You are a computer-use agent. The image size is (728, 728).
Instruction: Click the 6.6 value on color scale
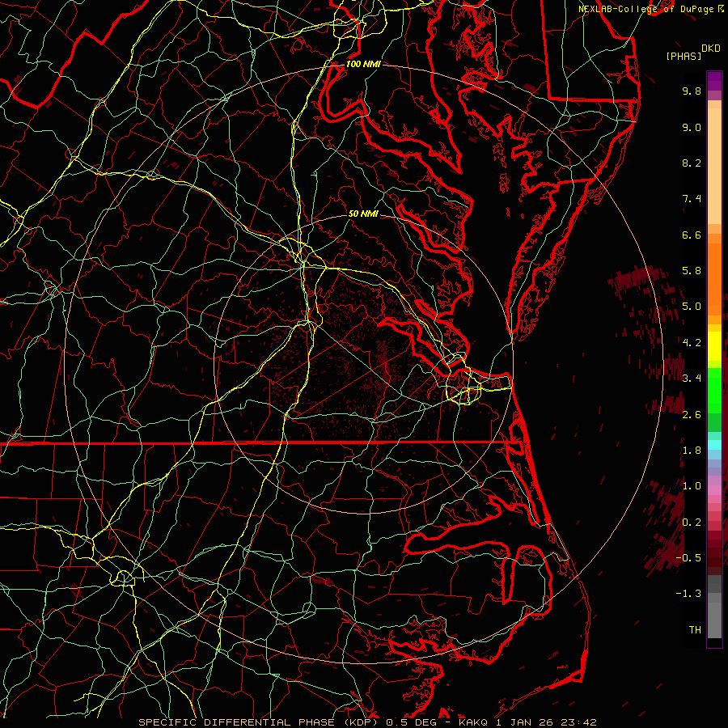tap(692, 235)
